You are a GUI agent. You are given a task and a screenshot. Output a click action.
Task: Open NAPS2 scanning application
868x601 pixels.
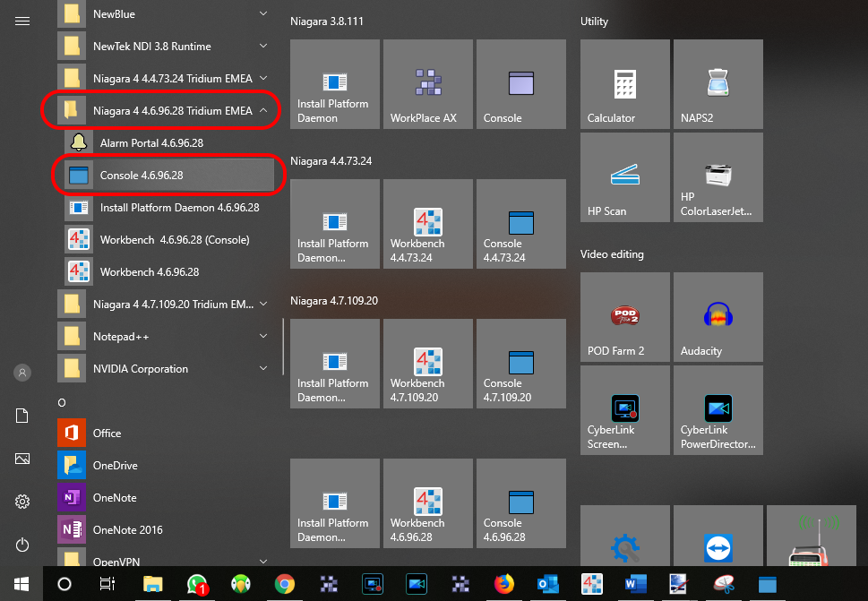coord(718,83)
